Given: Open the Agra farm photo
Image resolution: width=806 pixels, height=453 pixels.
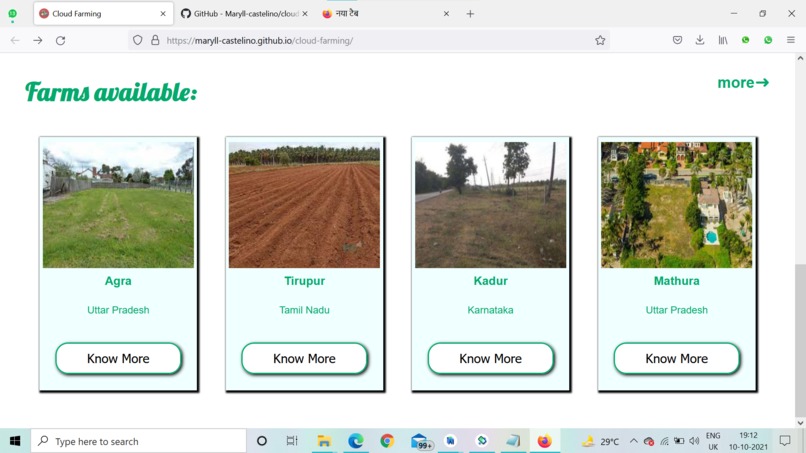Looking at the screenshot, I should [118, 205].
